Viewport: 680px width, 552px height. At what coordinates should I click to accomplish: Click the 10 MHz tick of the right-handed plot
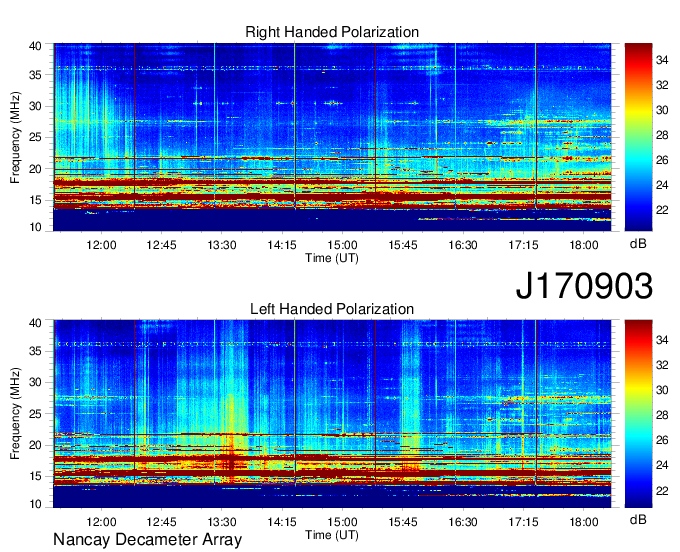pyautogui.click(x=35, y=227)
